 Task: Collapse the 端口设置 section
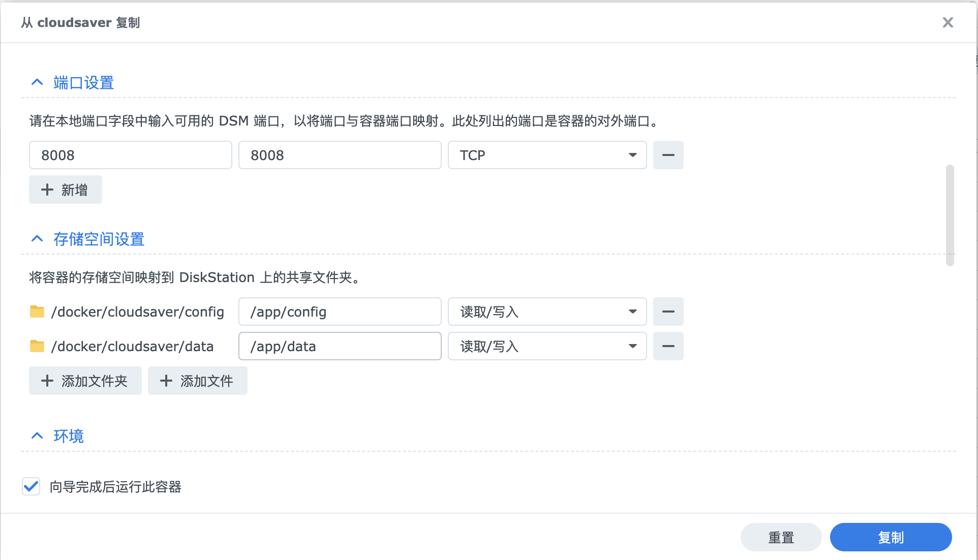pos(37,82)
